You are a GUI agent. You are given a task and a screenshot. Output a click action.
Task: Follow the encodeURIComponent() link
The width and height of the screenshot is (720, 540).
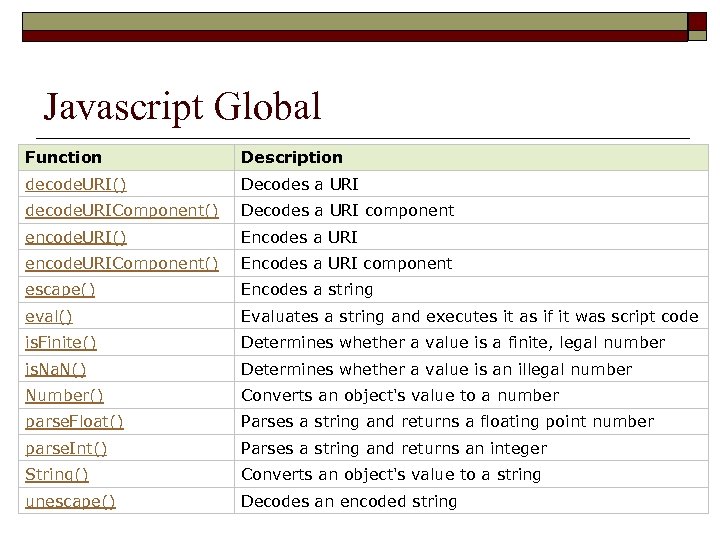[121, 263]
